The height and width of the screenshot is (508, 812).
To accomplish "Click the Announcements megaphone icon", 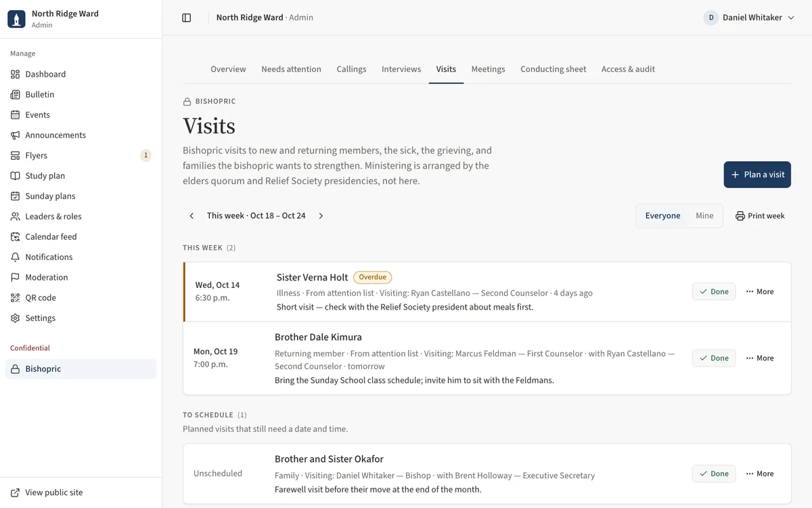I will (15, 135).
